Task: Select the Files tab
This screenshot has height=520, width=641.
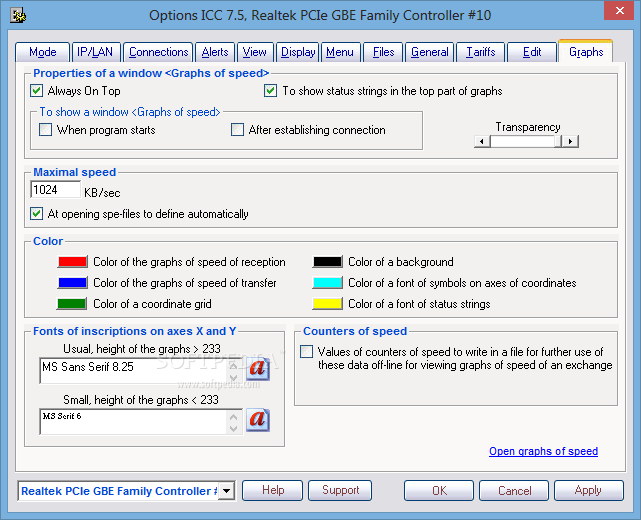Action: click(383, 52)
